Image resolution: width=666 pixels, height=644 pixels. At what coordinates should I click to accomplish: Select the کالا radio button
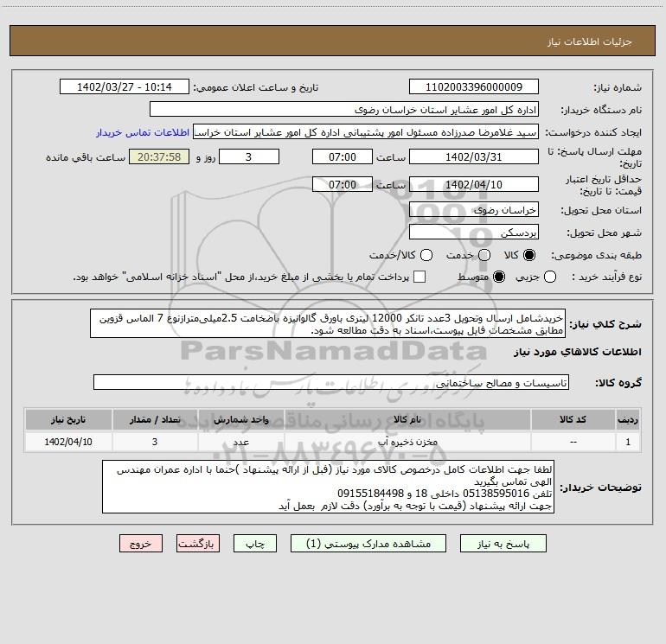tap(529, 255)
